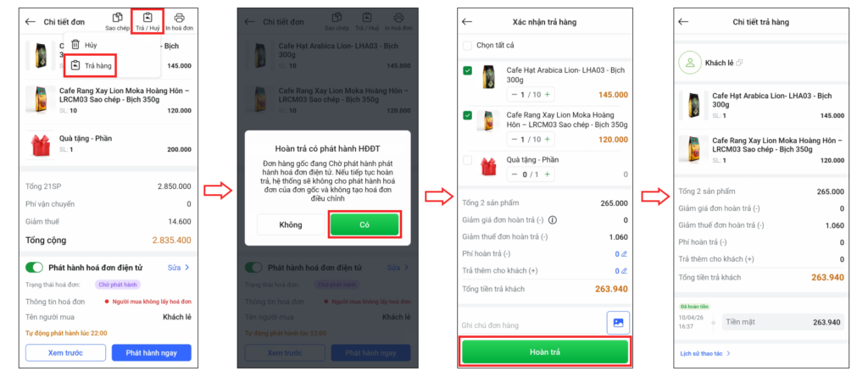868x382 pixels.
Task: Toggle Phát hành hoá đơn điện tử switch
Action: point(34,268)
